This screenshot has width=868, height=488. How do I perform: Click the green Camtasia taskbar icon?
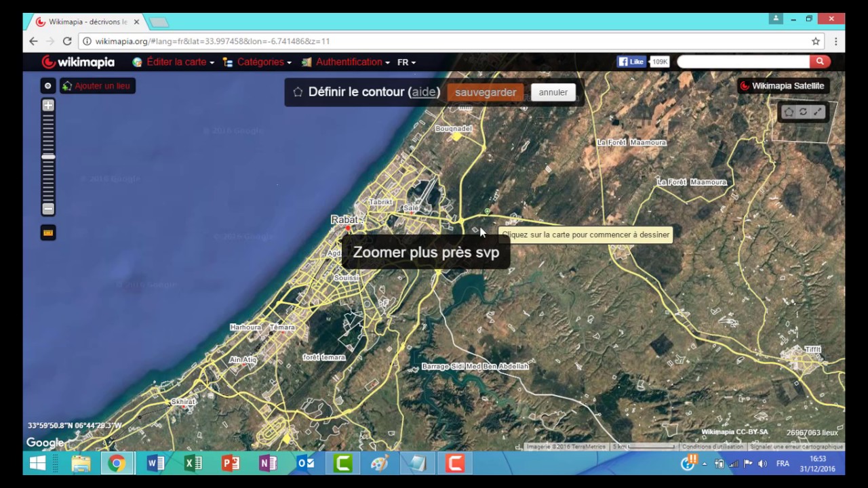click(x=342, y=464)
